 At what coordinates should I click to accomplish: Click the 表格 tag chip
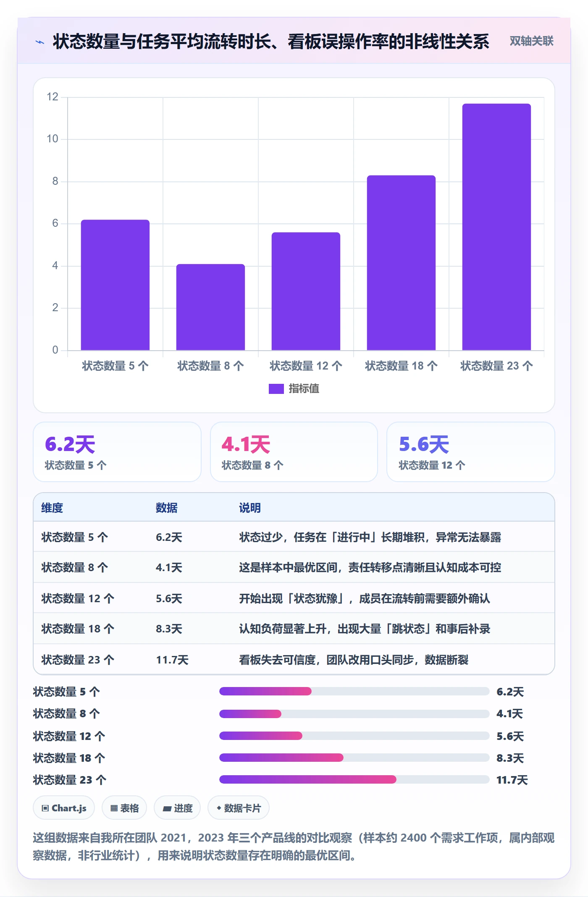pyautogui.click(x=124, y=808)
